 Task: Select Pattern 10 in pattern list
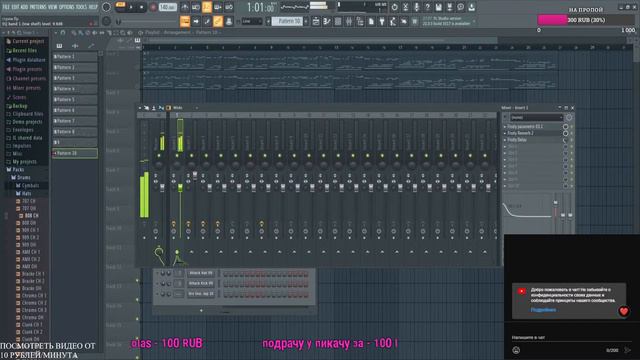coord(75,153)
